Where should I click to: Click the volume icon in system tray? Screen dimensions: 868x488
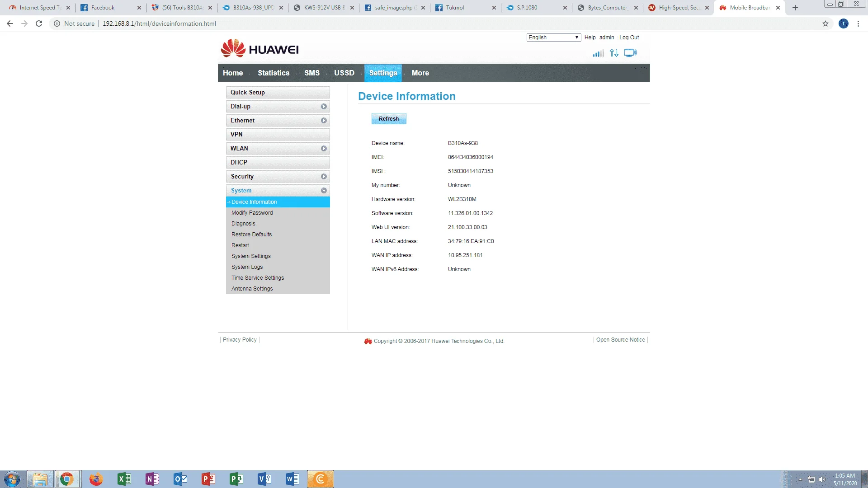click(822, 479)
